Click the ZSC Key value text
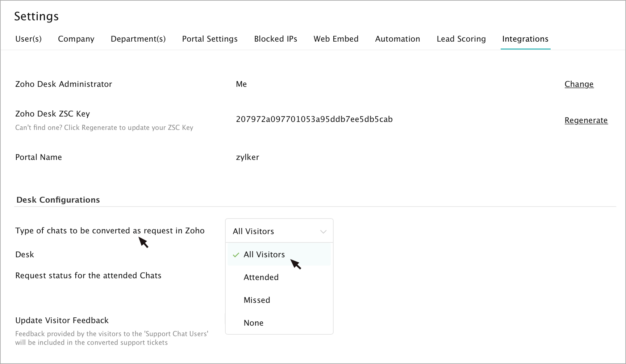Image resolution: width=626 pixels, height=364 pixels. pyautogui.click(x=314, y=119)
